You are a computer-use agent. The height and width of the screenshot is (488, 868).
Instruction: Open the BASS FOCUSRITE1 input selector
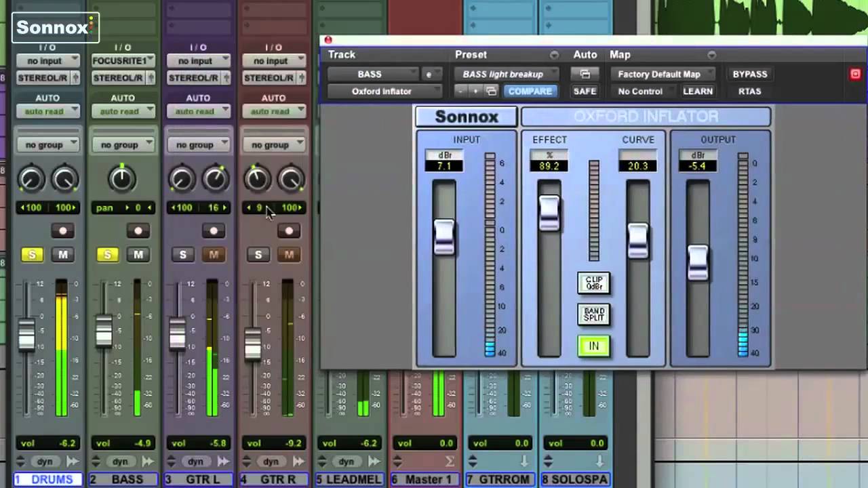[x=123, y=61]
